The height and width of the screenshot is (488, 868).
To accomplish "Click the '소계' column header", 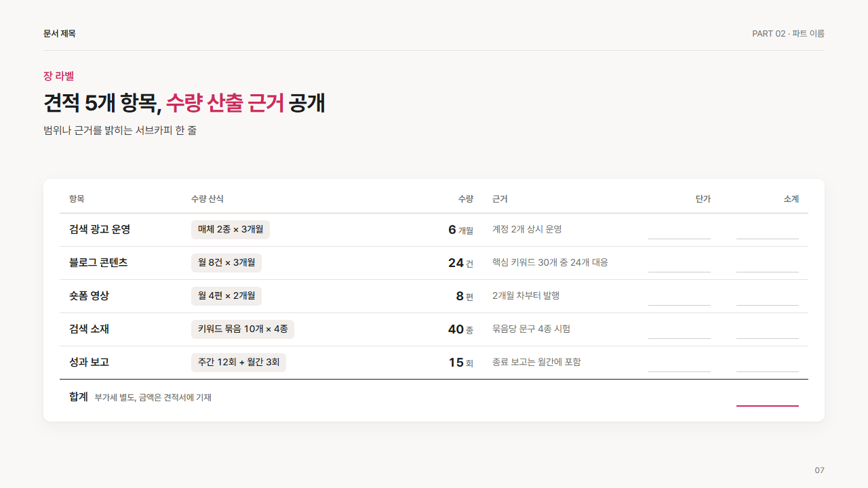I will 791,199.
